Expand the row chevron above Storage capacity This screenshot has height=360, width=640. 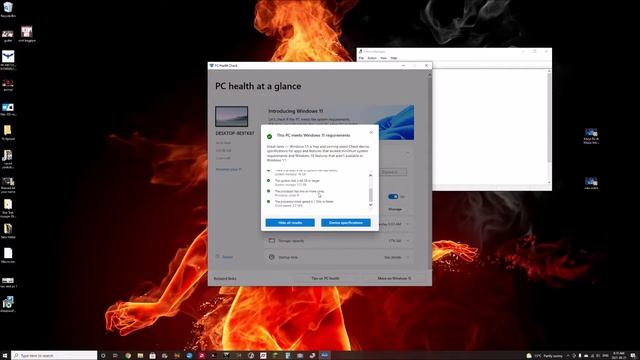408,224
